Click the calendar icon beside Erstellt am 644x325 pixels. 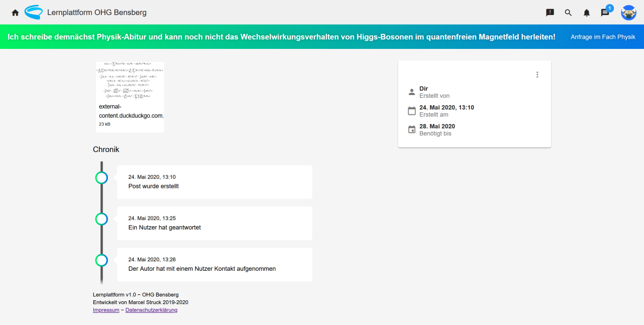412,111
